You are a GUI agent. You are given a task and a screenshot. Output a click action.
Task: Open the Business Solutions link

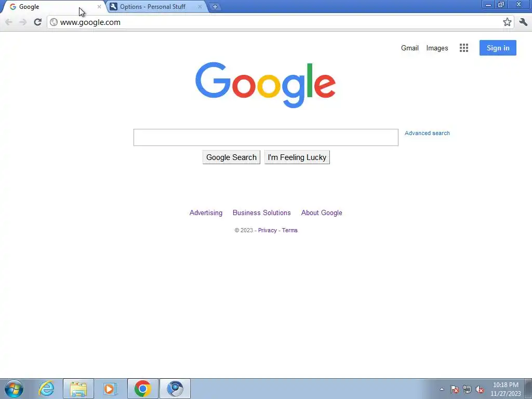(x=262, y=212)
